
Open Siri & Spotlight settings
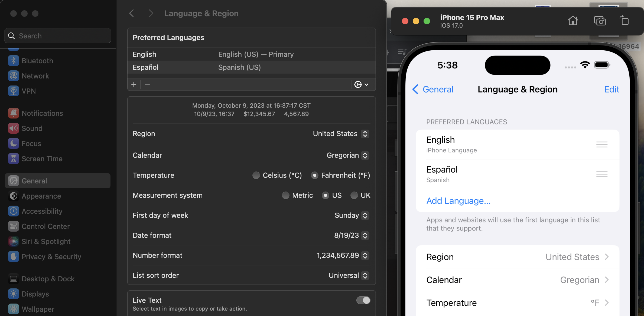(x=46, y=242)
